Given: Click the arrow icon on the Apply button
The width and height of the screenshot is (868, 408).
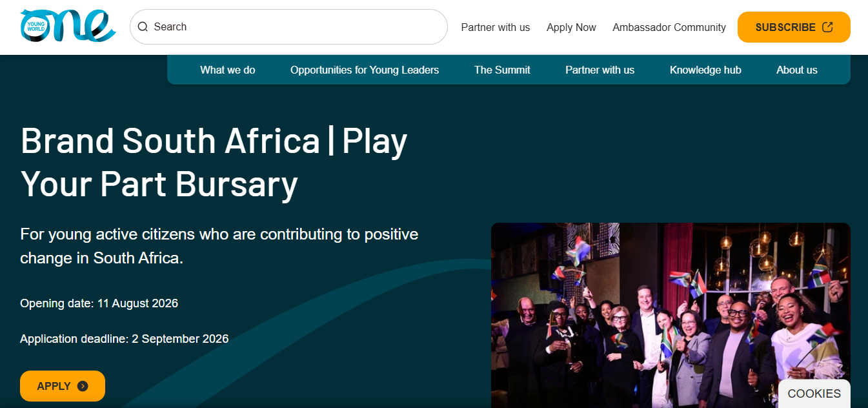Looking at the screenshot, I should coord(83,386).
